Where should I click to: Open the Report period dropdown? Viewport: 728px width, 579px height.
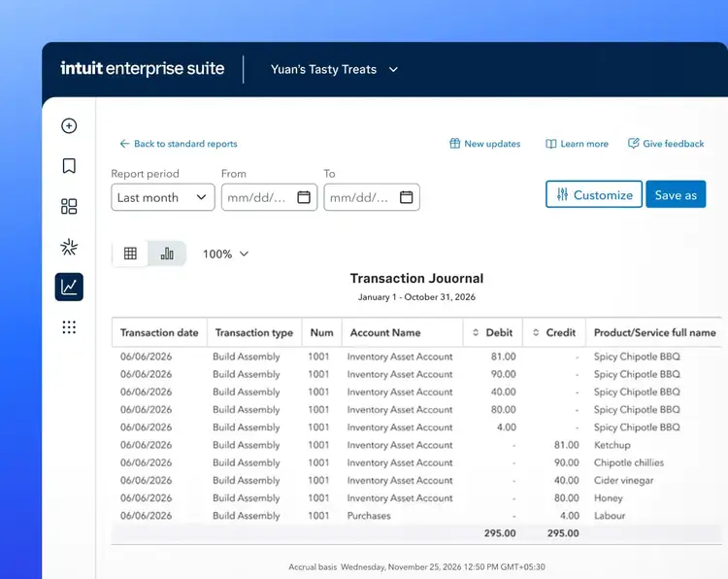pos(163,197)
